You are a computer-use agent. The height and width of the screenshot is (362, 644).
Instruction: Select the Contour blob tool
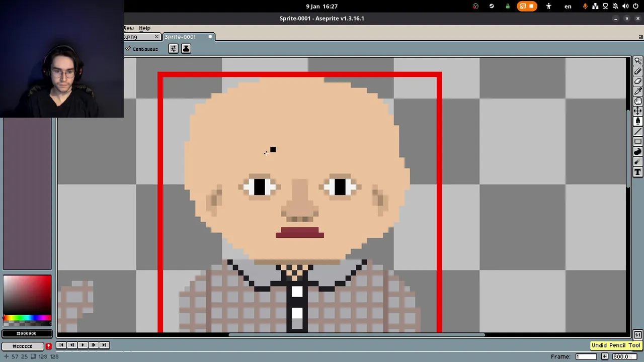(638, 152)
